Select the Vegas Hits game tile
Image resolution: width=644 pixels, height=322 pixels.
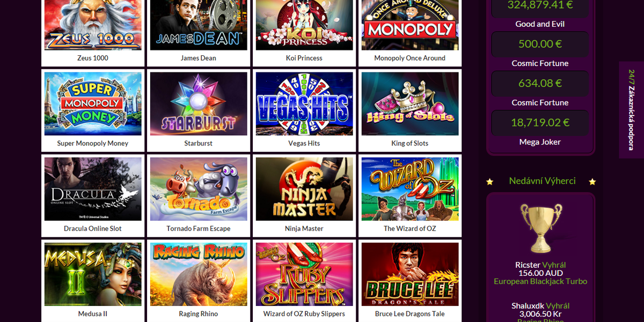304,104
